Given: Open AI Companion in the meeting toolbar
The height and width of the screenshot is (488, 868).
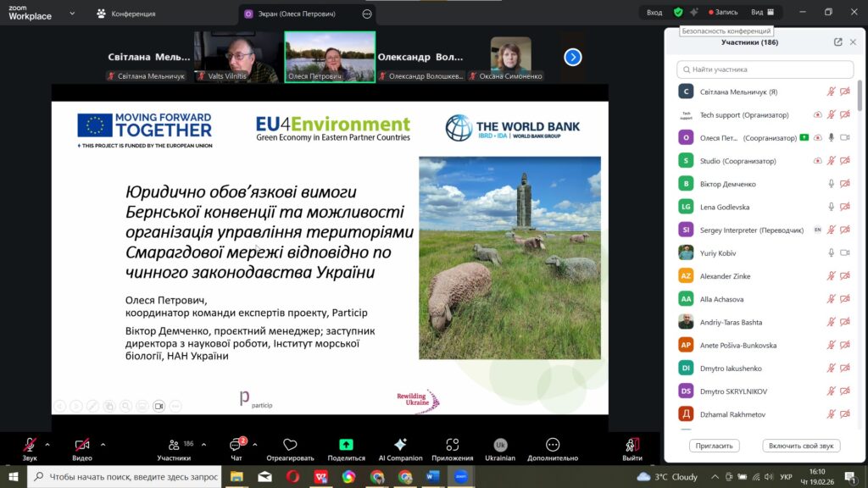Looking at the screenshot, I should 400,446.
